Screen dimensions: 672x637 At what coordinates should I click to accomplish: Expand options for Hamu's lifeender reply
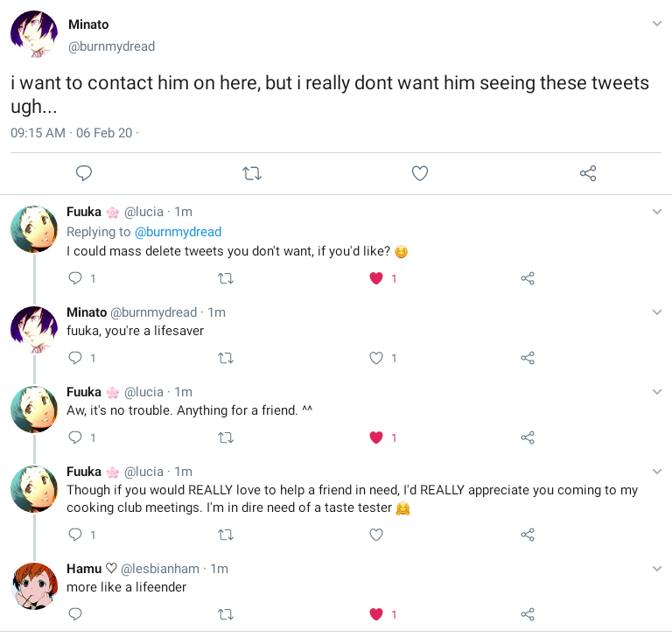[657, 569]
